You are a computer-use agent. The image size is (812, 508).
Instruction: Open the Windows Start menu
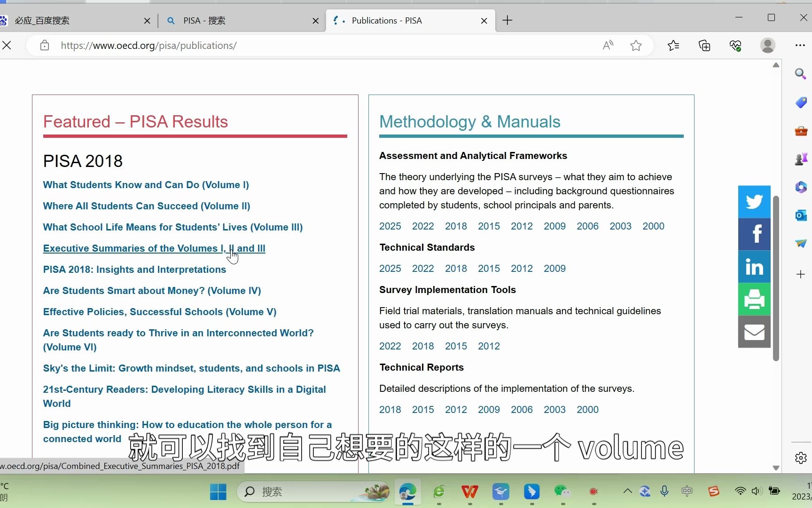218,492
